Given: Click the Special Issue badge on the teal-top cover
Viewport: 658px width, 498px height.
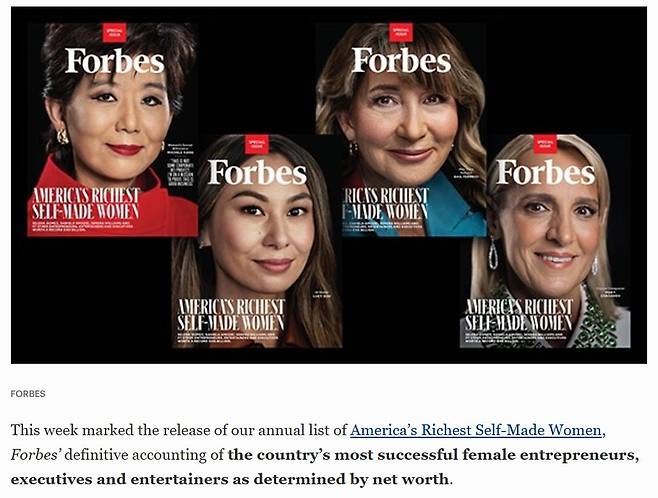Looking at the screenshot, I should tap(401, 32).
